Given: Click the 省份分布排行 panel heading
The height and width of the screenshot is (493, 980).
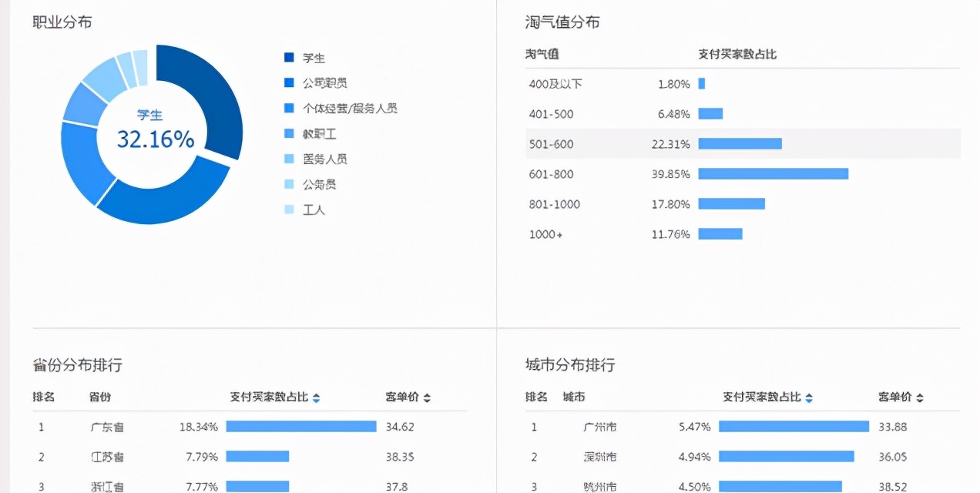Looking at the screenshot, I should point(77,364).
